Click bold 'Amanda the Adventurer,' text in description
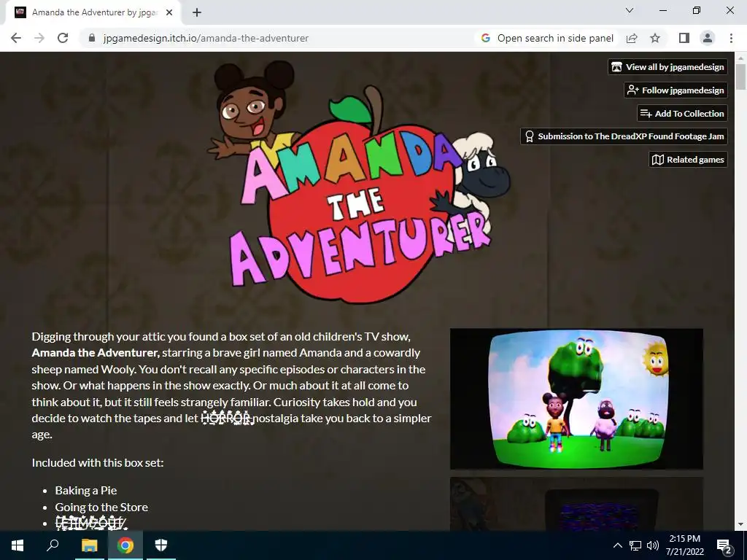 click(96, 353)
